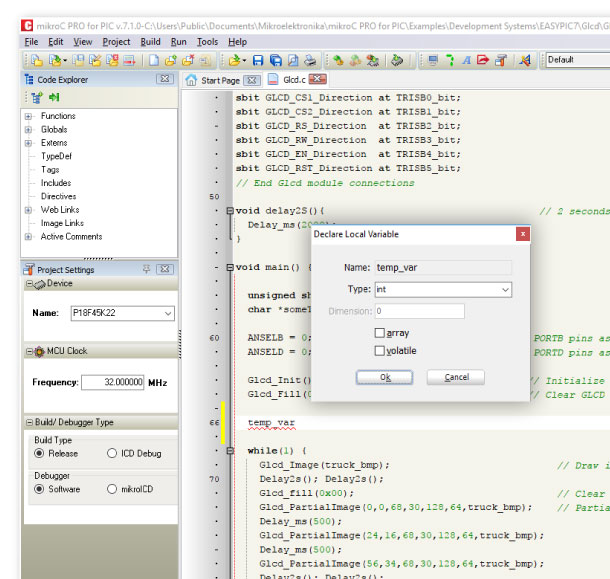Click the New Project toolbar icon

pos(37,60)
